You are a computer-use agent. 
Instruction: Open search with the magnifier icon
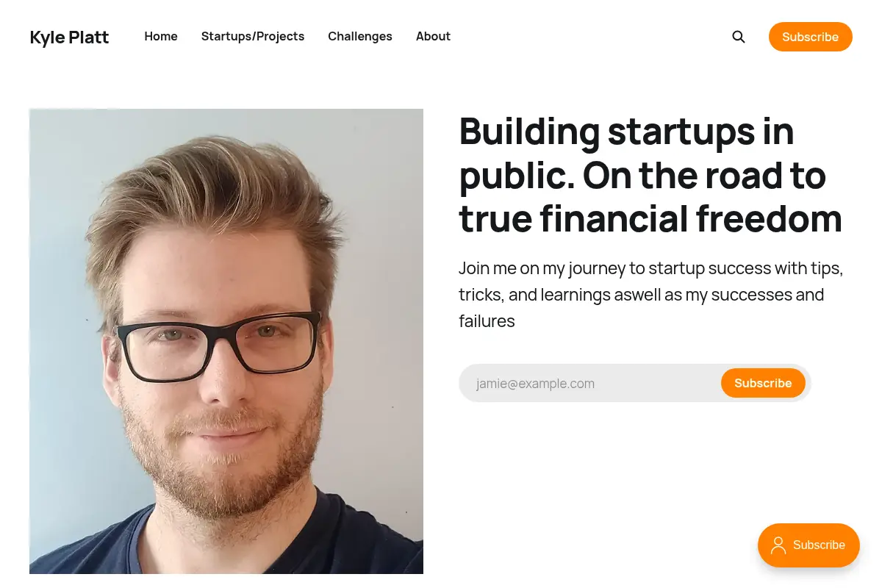point(739,37)
